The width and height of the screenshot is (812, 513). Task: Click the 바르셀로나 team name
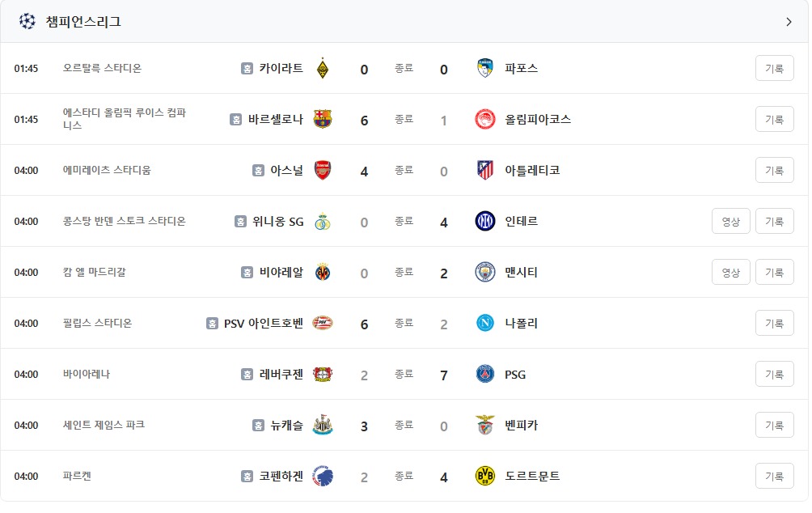pyautogui.click(x=276, y=119)
